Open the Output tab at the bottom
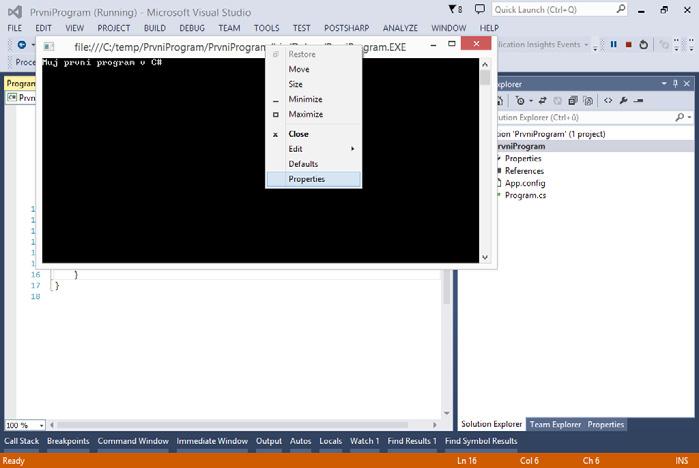The height and width of the screenshot is (468, 699). pyautogui.click(x=269, y=441)
